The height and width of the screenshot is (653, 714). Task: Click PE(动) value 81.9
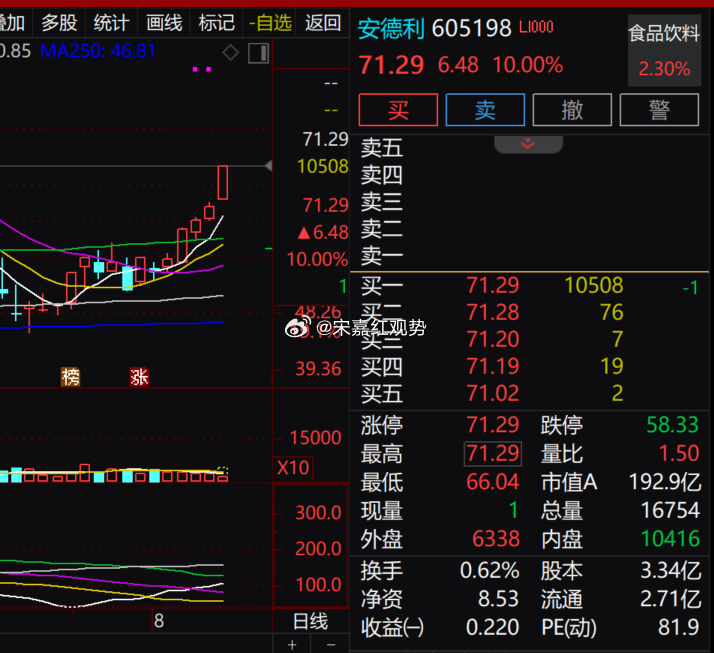coord(678,628)
